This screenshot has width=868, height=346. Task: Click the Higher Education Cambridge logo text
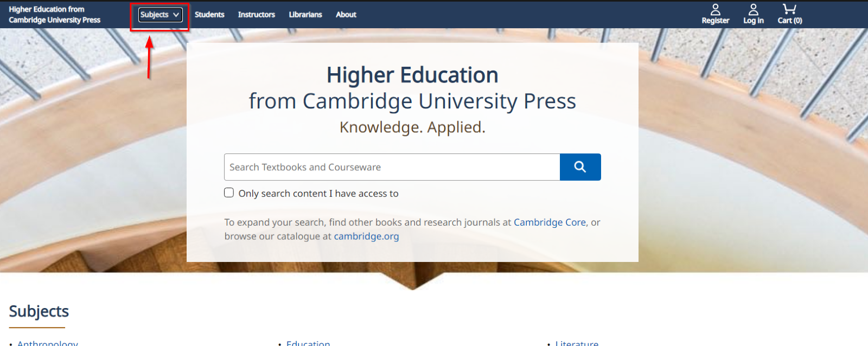[x=54, y=15]
